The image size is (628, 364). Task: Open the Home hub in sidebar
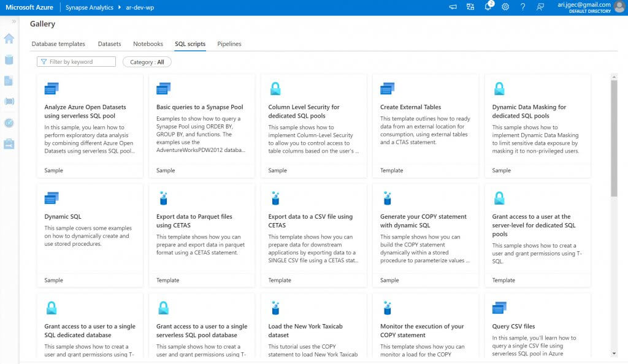point(9,39)
